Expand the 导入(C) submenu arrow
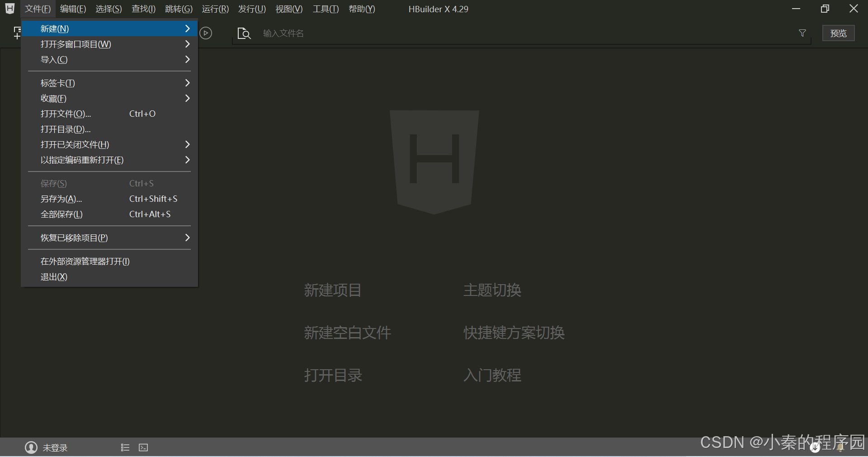The height and width of the screenshot is (457, 868). click(188, 59)
